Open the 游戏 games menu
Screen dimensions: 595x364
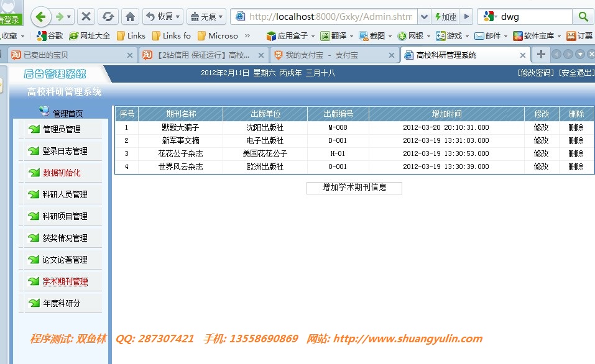[453, 36]
